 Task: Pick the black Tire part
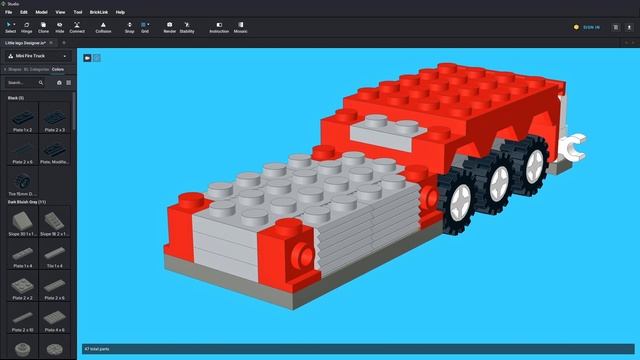point(22,182)
